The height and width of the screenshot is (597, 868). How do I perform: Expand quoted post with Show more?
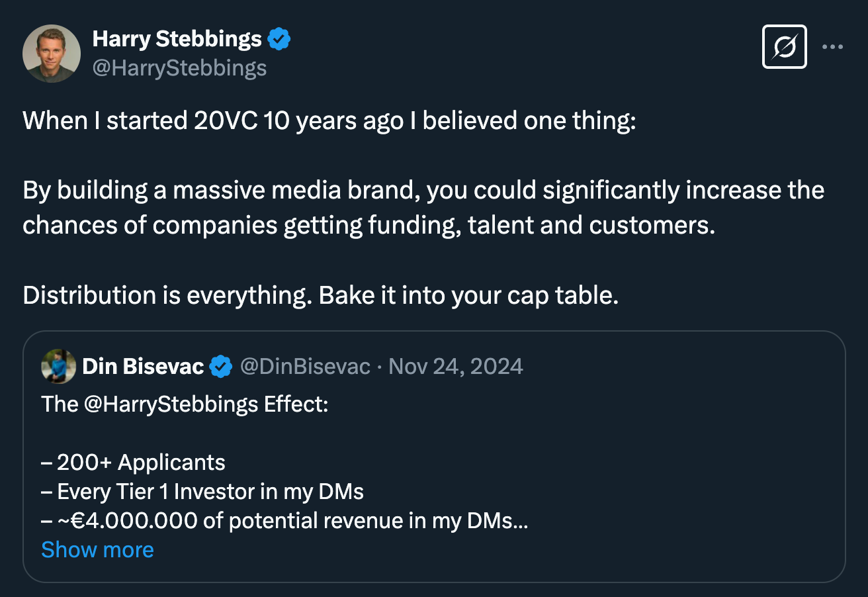tap(97, 549)
